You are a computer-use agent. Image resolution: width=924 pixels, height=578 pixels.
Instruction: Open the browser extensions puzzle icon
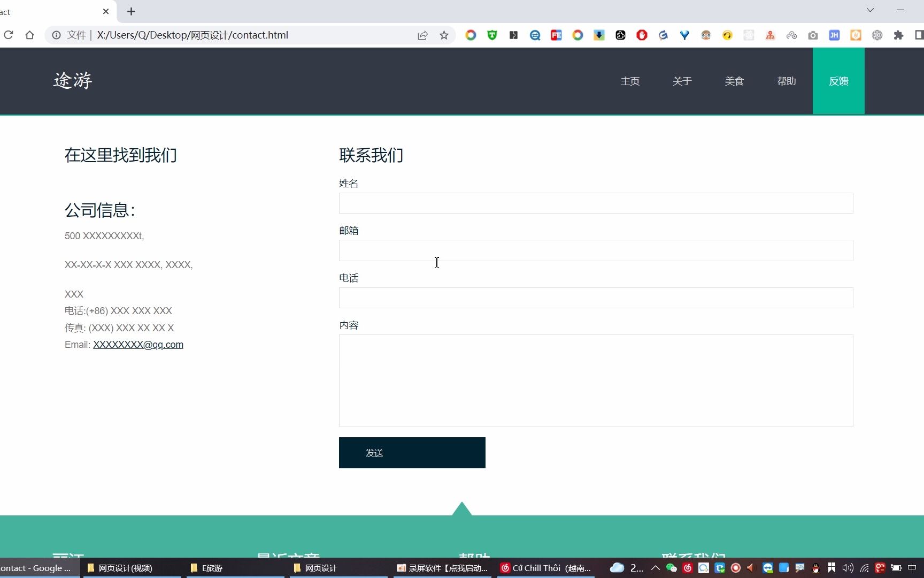899,35
